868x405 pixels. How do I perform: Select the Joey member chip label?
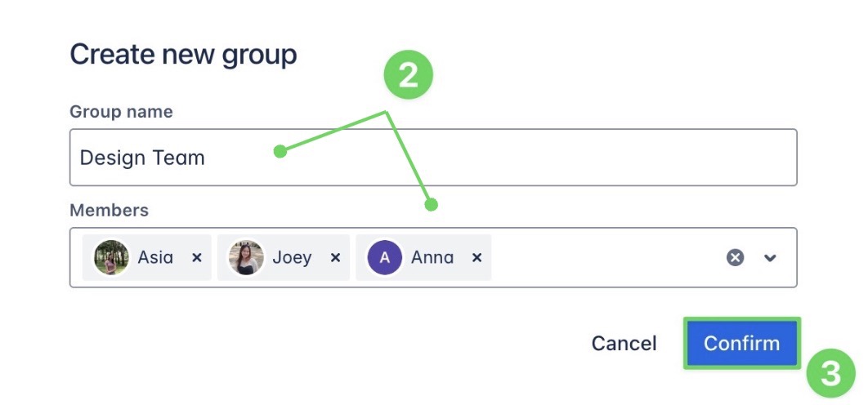click(x=292, y=258)
